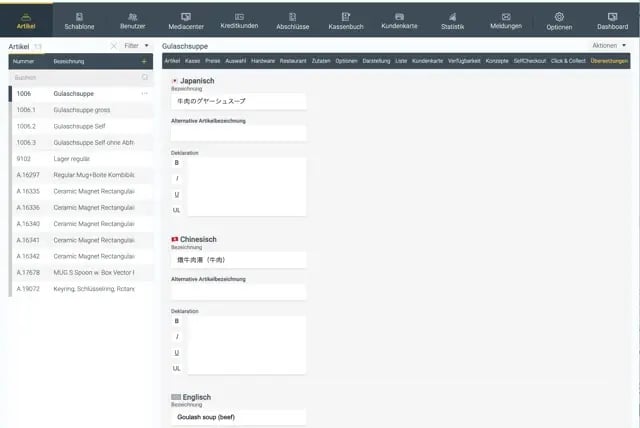Click the Englisch Bezeichnung text field
This screenshot has width=640, height=428.
pyautogui.click(x=238, y=416)
